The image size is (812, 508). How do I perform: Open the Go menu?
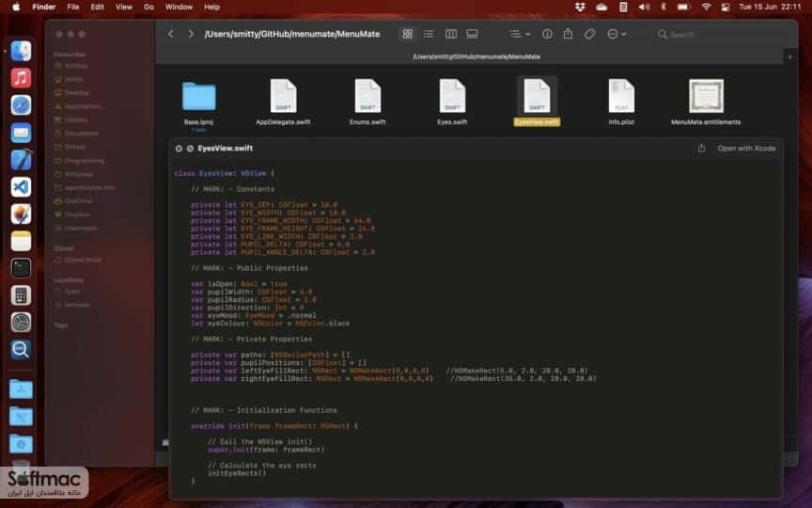[148, 7]
